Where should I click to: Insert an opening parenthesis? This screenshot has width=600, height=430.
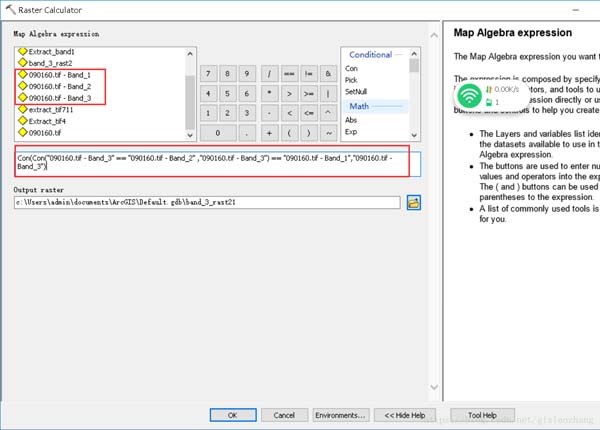[x=289, y=133]
